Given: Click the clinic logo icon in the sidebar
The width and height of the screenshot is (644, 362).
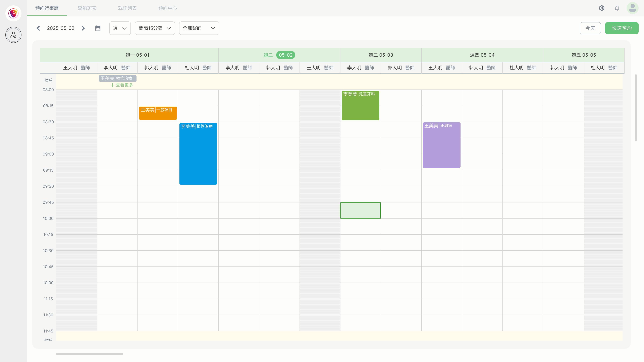Looking at the screenshot, I should point(13,13).
